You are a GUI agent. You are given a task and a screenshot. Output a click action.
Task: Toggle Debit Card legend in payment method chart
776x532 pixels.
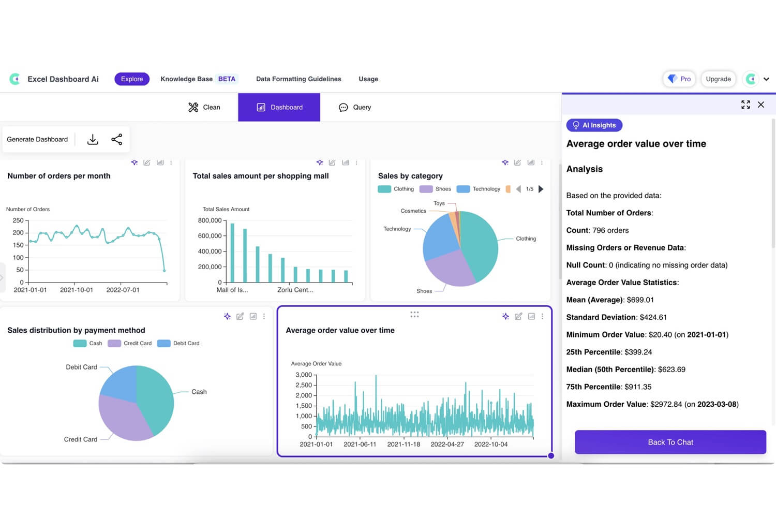point(178,343)
